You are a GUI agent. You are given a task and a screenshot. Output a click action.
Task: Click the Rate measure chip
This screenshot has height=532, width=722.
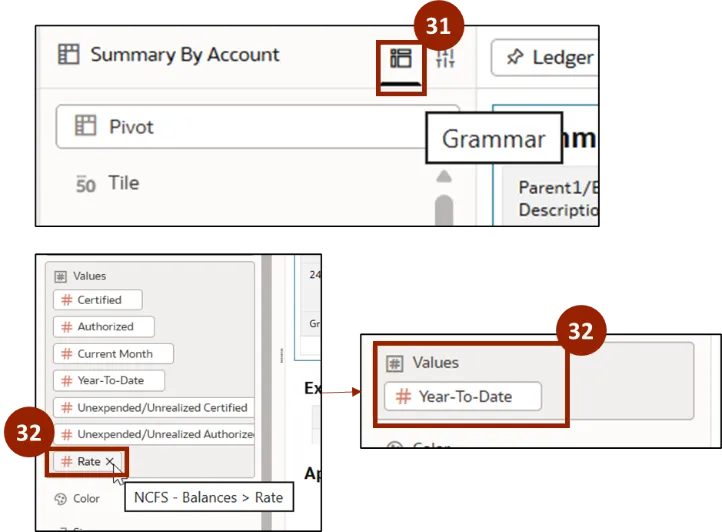87,462
